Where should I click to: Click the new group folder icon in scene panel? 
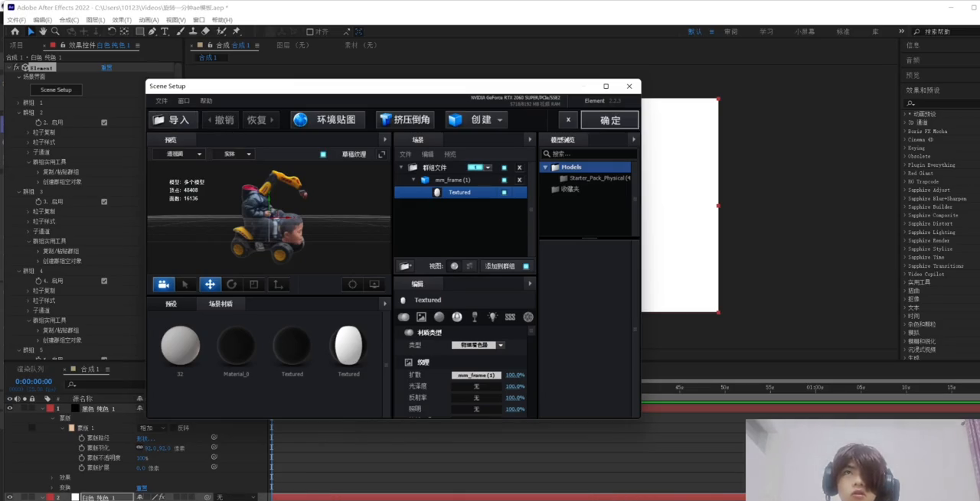pos(406,266)
